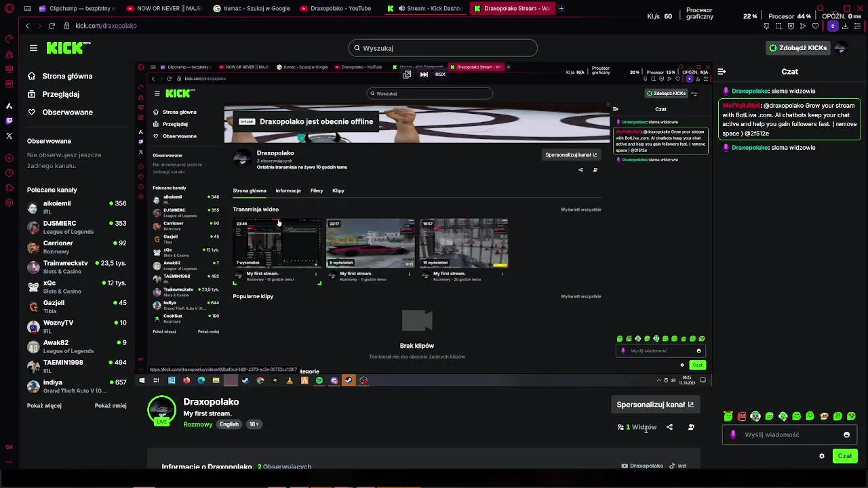
Task: Open emoji picker in chat input
Action: click(846, 435)
